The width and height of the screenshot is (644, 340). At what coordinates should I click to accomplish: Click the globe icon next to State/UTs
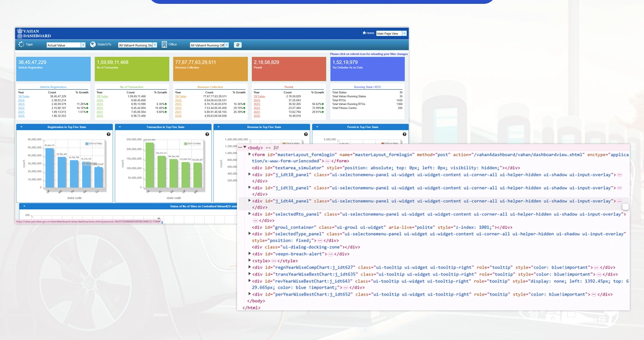click(x=93, y=44)
